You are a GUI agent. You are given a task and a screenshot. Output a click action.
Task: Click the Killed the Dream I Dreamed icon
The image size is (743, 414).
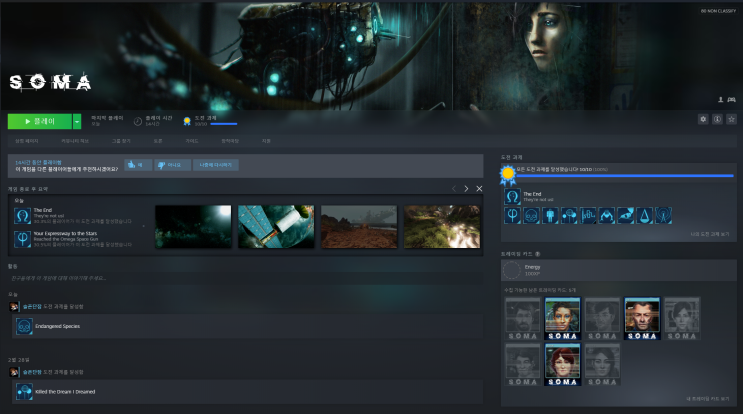pos(24,392)
